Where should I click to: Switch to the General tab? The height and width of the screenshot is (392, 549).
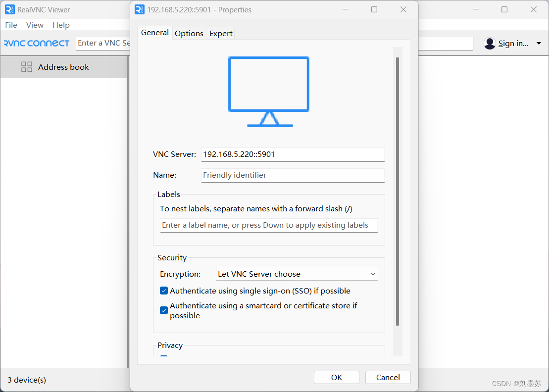[x=155, y=33]
